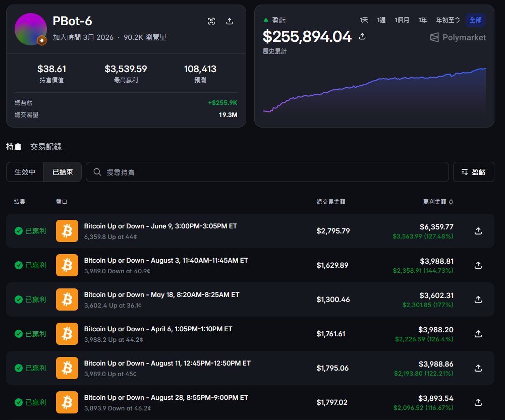Show 生效中 active positions

click(25, 172)
